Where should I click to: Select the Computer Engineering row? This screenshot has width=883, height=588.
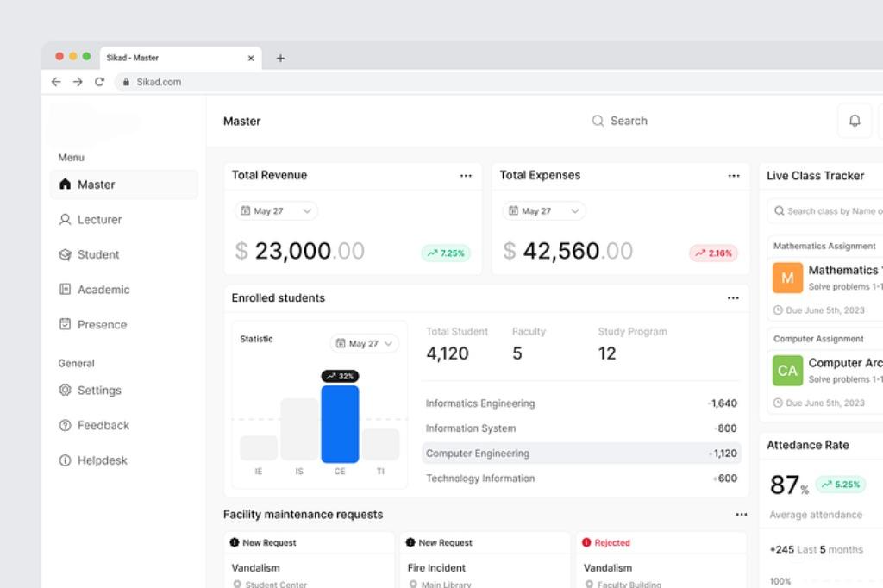tap(581, 454)
